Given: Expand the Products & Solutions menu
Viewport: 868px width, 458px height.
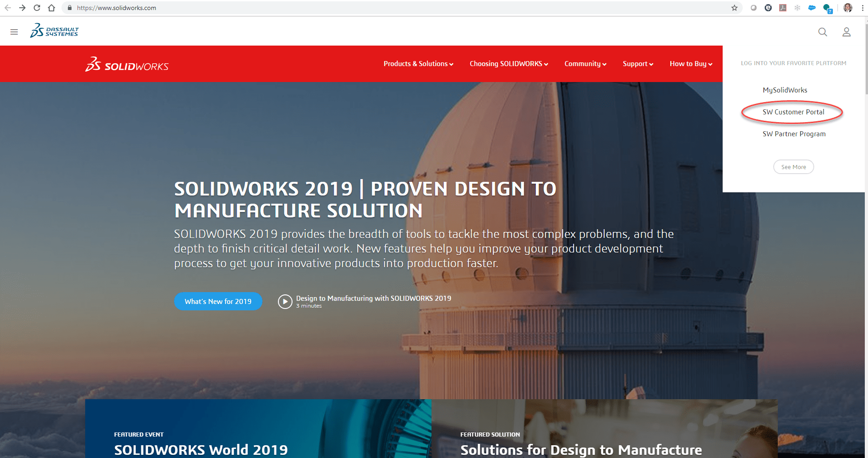Looking at the screenshot, I should tap(418, 64).
